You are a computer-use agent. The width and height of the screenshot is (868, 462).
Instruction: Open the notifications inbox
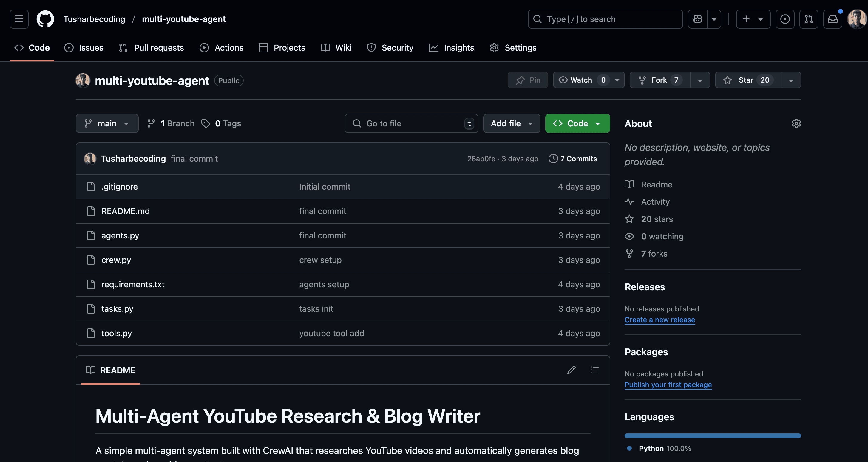coord(833,19)
